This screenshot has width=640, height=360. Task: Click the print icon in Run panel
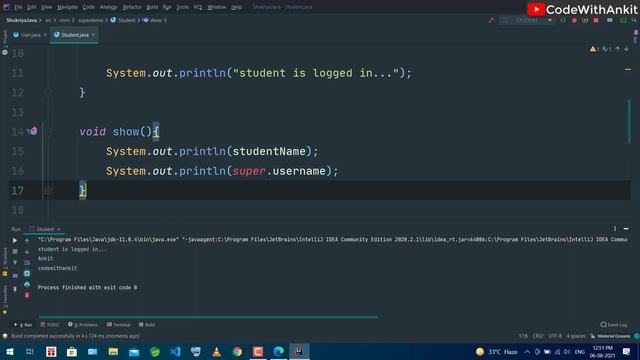click(27, 284)
